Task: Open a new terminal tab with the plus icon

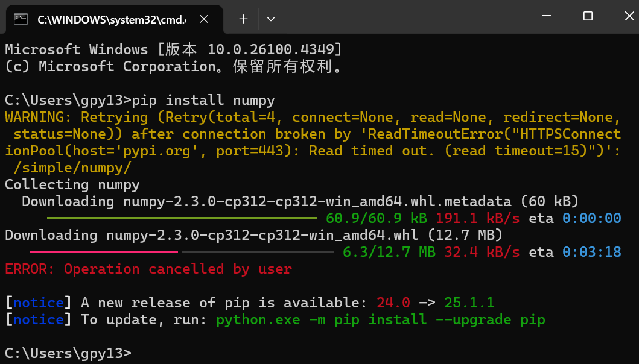Action: (x=243, y=19)
